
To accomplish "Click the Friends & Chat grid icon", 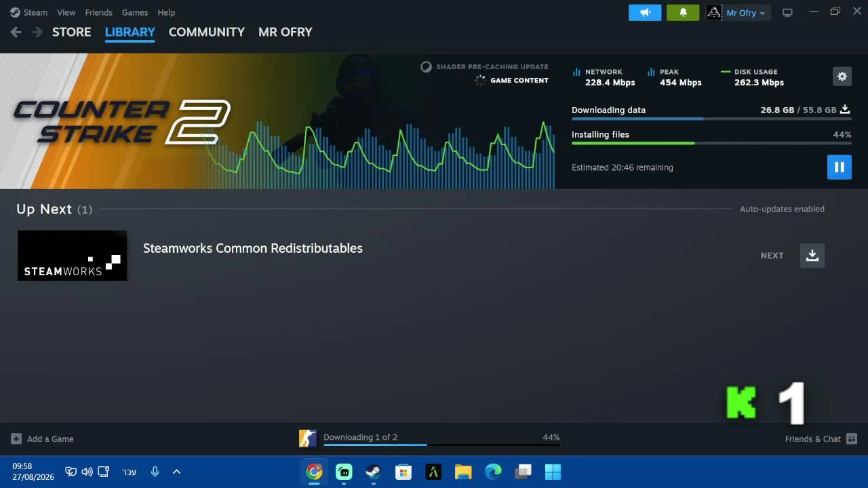I will pyautogui.click(x=852, y=439).
